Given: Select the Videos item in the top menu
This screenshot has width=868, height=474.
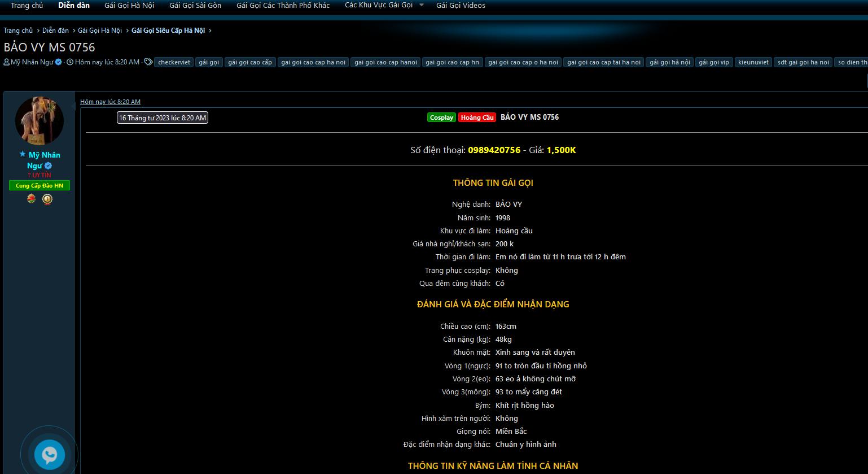Looking at the screenshot, I should (x=461, y=5).
